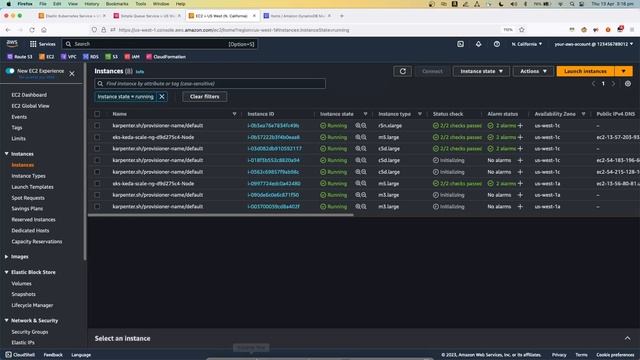
Task: Click zoom-out filter icon for r5n.xlarge row
Action: 364,126
